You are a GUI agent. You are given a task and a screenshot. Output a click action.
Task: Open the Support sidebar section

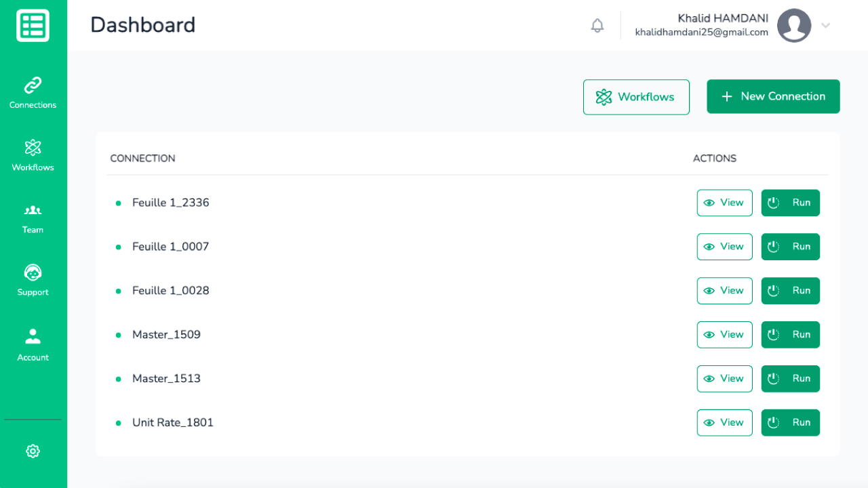pos(33,280)
